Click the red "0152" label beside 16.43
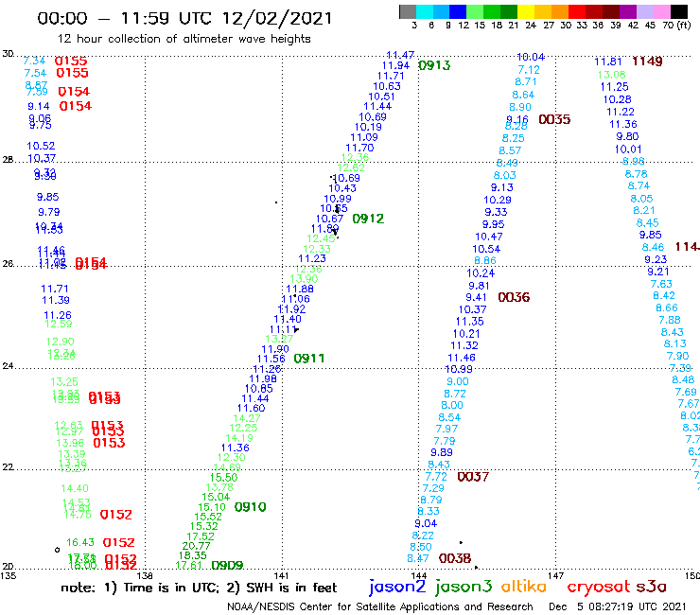Screen dimensions: 700x615 tap(119, 543)
